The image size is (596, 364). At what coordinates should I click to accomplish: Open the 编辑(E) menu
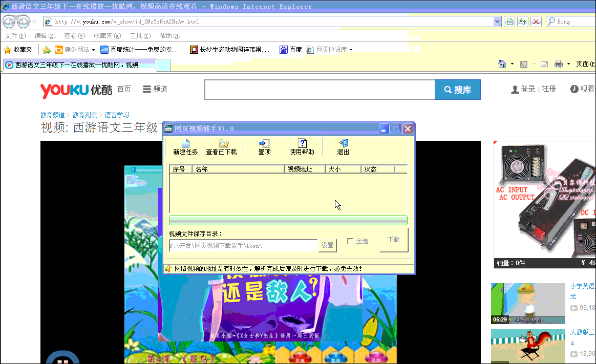point(45,36)
